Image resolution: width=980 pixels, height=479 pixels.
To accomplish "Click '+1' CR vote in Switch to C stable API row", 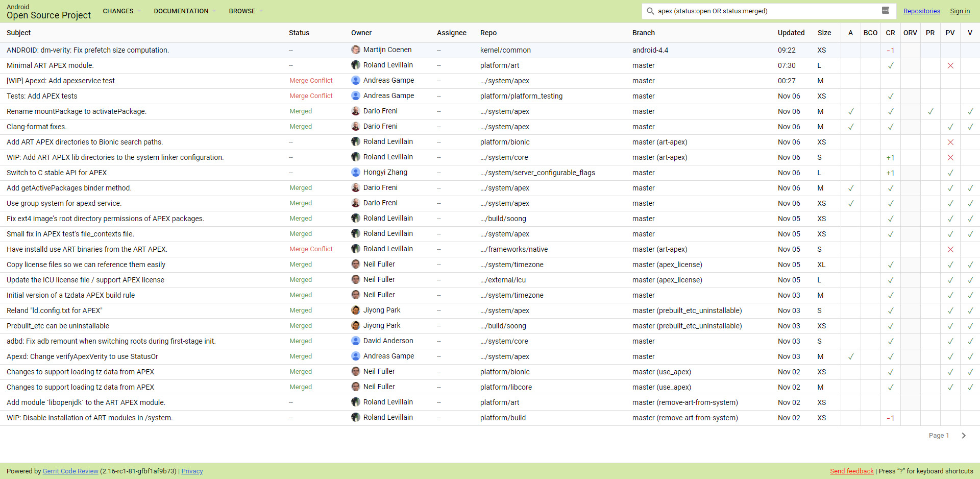I will (x=890, y=173).
